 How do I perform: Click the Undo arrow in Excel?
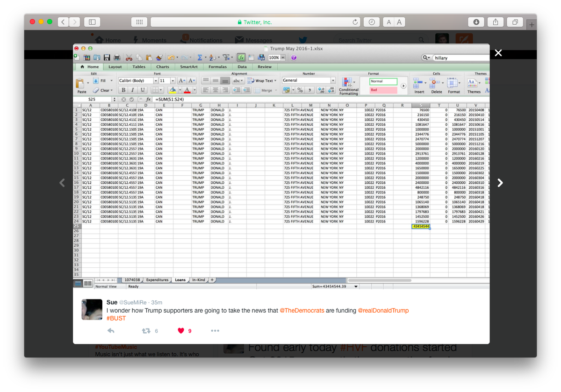point(171,57)
